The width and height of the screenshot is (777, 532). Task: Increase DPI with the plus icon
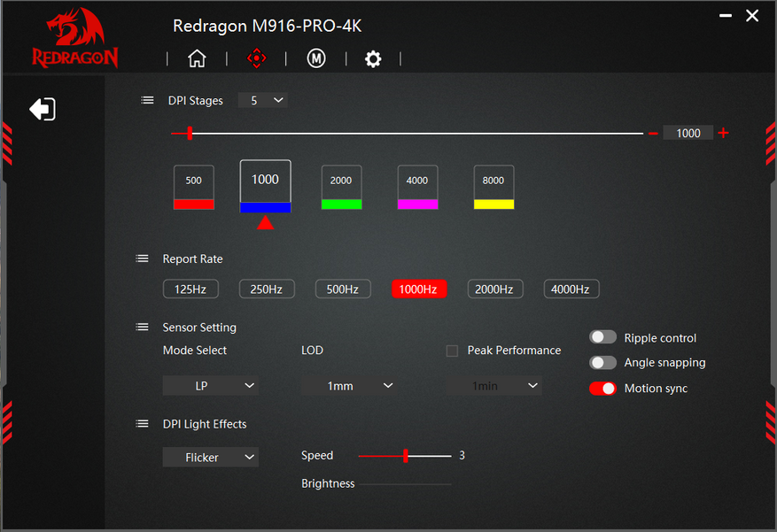(724, 133)
